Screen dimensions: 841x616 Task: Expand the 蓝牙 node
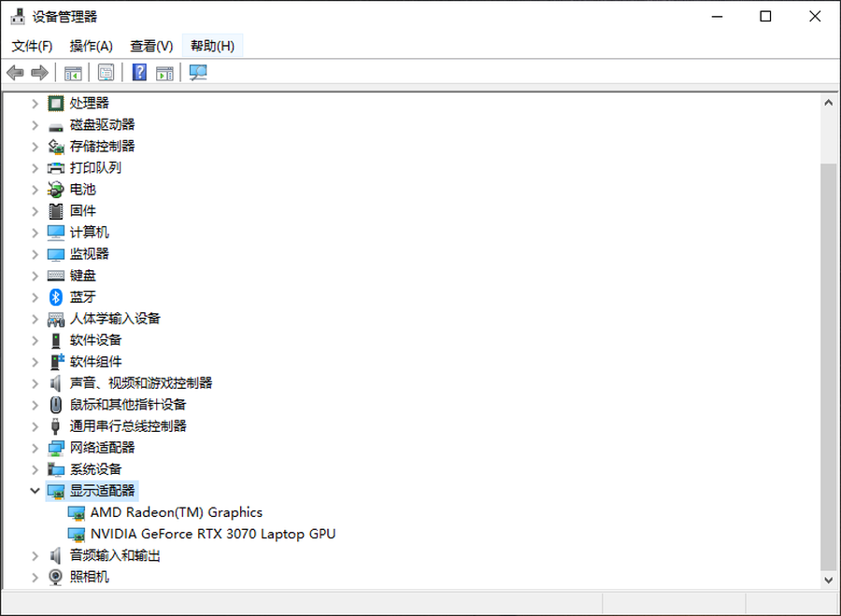35,296
